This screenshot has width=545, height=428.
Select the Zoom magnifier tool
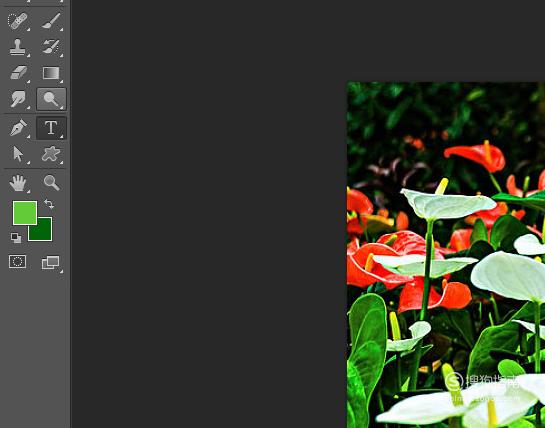[51, 183]
